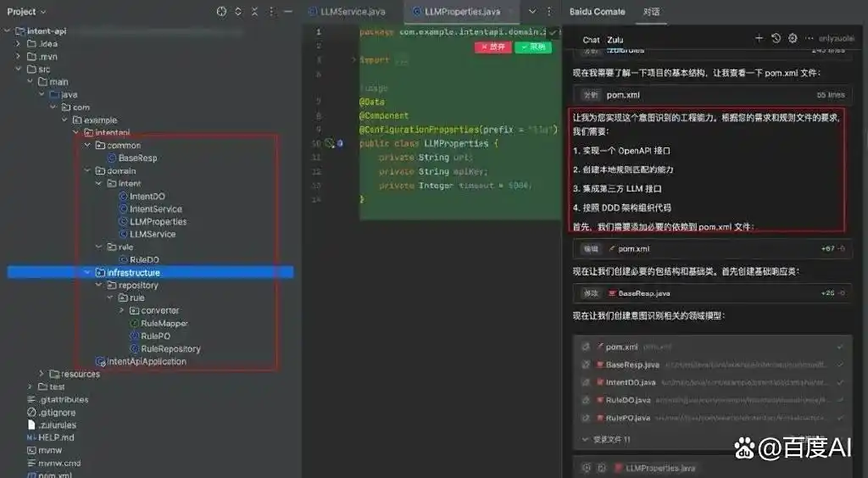Click the Expand All icon in Project toolbar
The width and height of the screenshot is (868, 478).
(238, 11)
